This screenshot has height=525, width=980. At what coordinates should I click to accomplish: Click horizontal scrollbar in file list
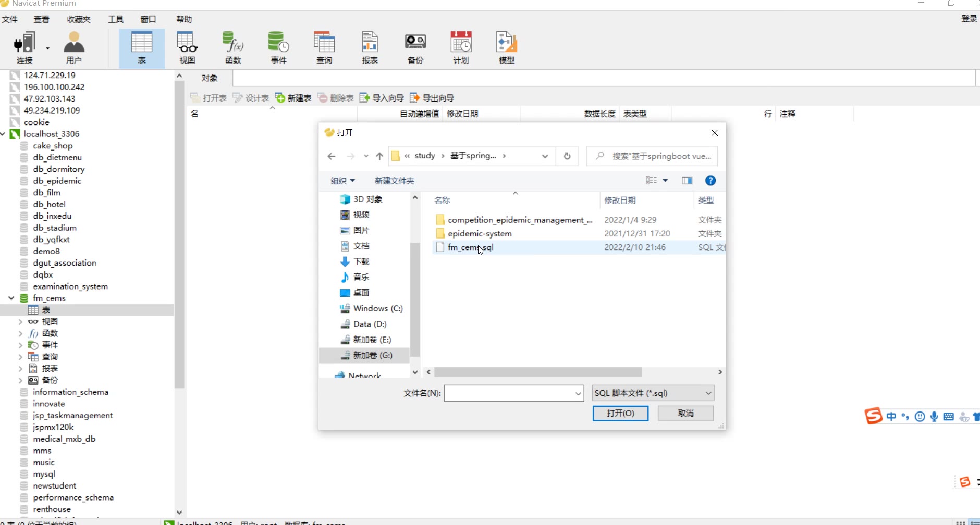tap(538, 372)
